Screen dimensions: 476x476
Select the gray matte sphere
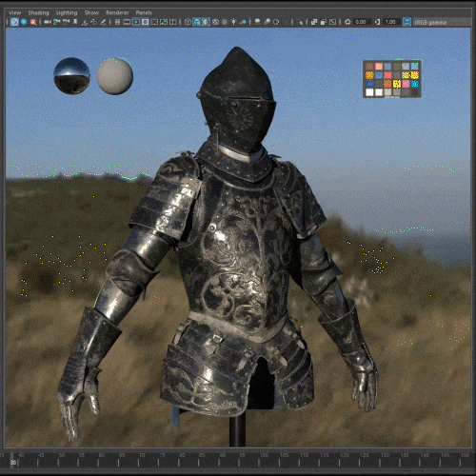pos(114,76)
